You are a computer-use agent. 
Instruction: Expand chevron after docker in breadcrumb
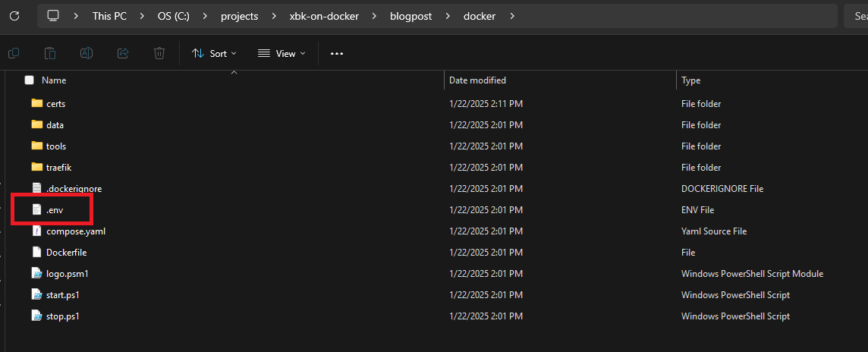(x=513, y=15)
